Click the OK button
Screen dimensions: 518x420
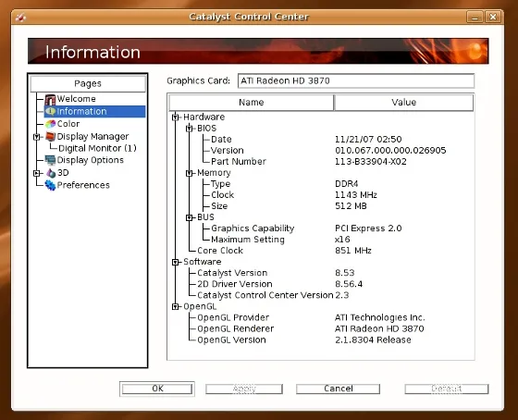157,389
